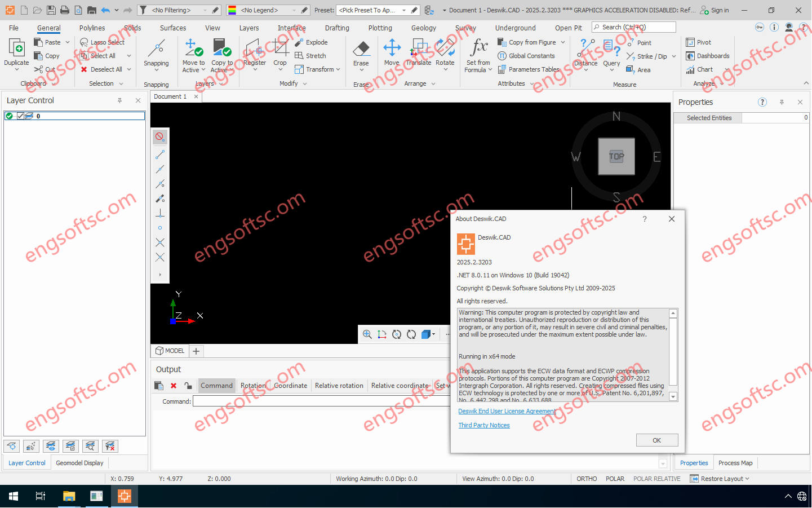Click the TOP face of view cube
The width and height of the screenshot is (812, 508).
pos(616,156)
